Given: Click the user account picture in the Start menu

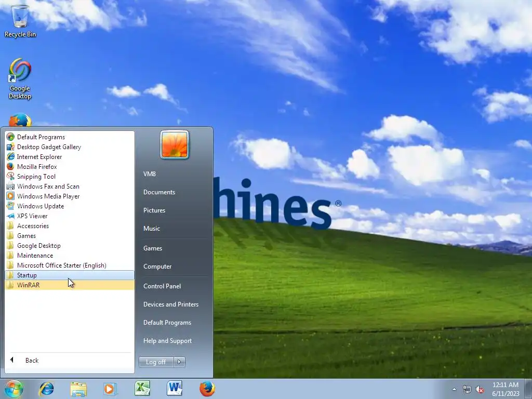Looking at the screenshot, I should click(x=175, y=144).
